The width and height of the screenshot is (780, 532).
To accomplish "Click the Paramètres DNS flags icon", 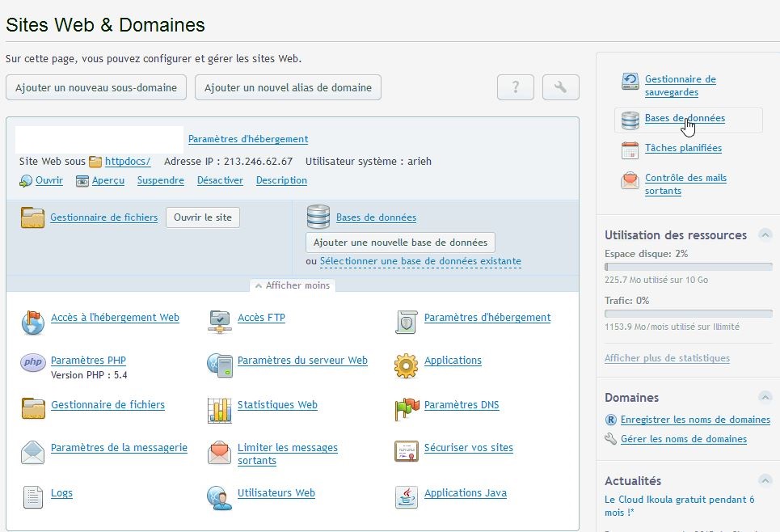I will pos(406,409).
